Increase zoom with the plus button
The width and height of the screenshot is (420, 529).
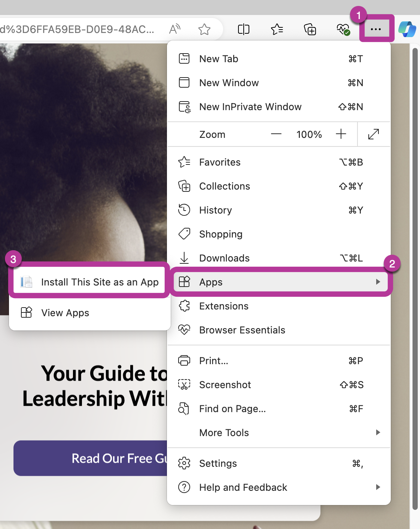pos(341,134)
